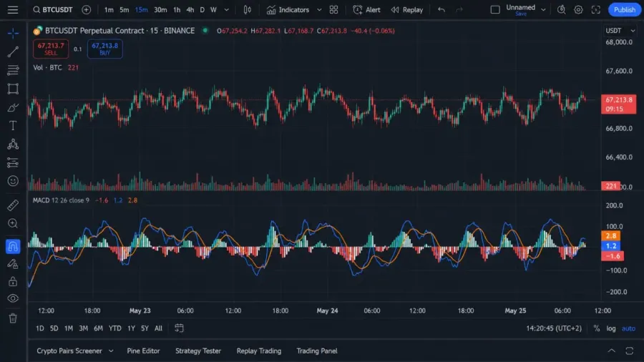Open the hamburger main menu
Image resolution: width=644 pixels, height=362 pixels.
pos(13,9)
